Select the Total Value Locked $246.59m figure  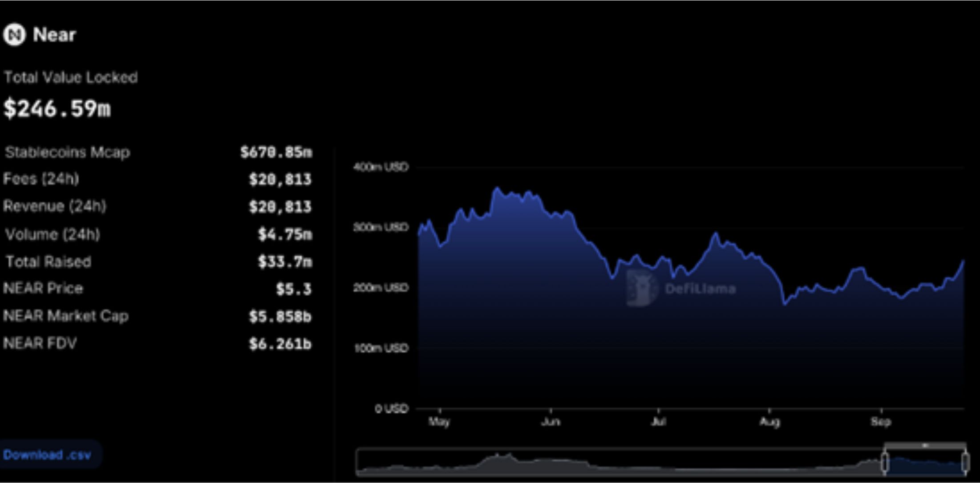(x=57, y=109)
